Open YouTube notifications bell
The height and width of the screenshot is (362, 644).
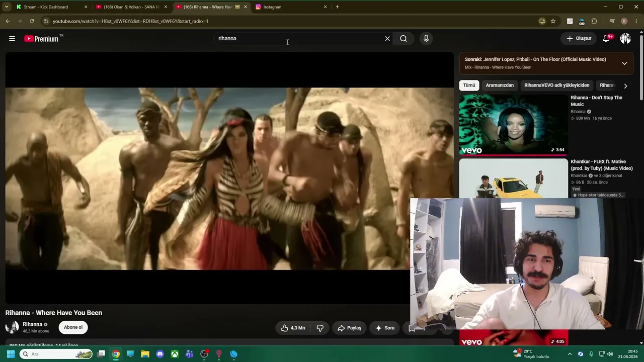(x=607, y=39)
